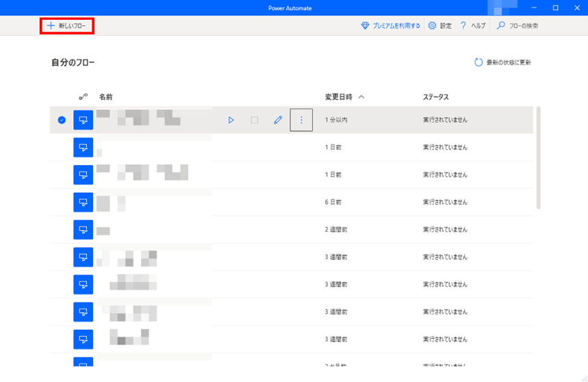The height and width of the screenshot is (382, 588).
Task: Click the premium diamond icon
Action: (x=365, y=25)
